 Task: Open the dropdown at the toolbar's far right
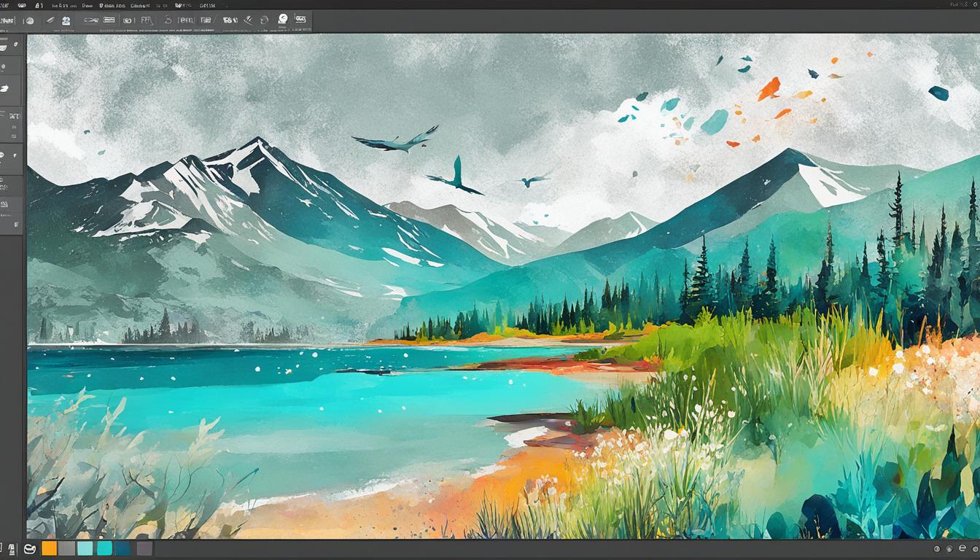(300, 20)
